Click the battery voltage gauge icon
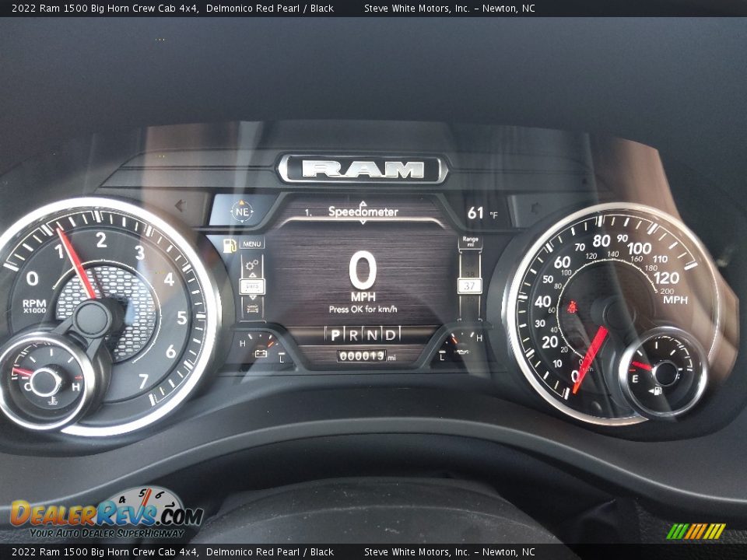The width and height of the screenshot is (747, 560). point(261,354)
